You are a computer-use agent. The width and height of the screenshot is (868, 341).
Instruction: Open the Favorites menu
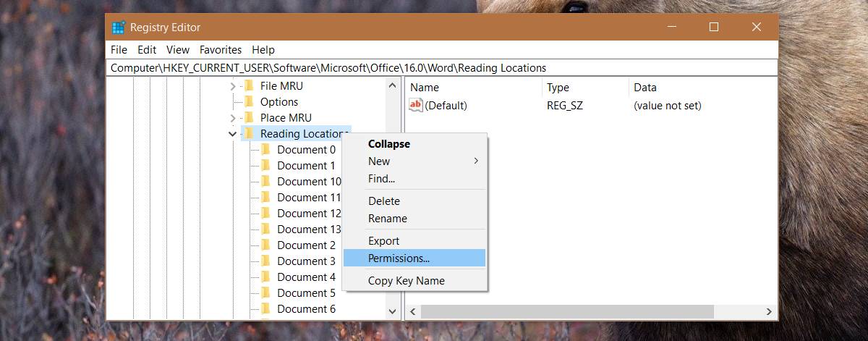tap(221, 50)
